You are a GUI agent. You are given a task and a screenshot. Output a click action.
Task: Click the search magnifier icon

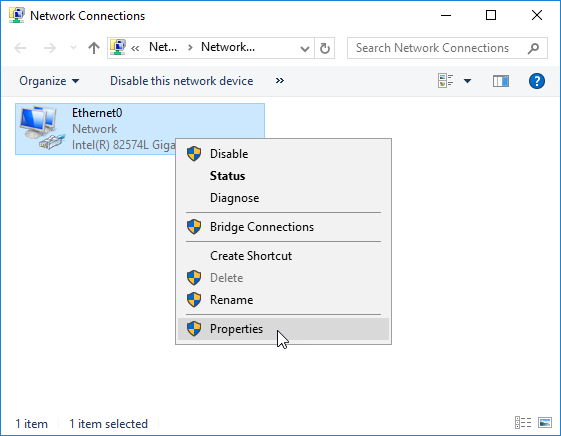coord(533,48)
